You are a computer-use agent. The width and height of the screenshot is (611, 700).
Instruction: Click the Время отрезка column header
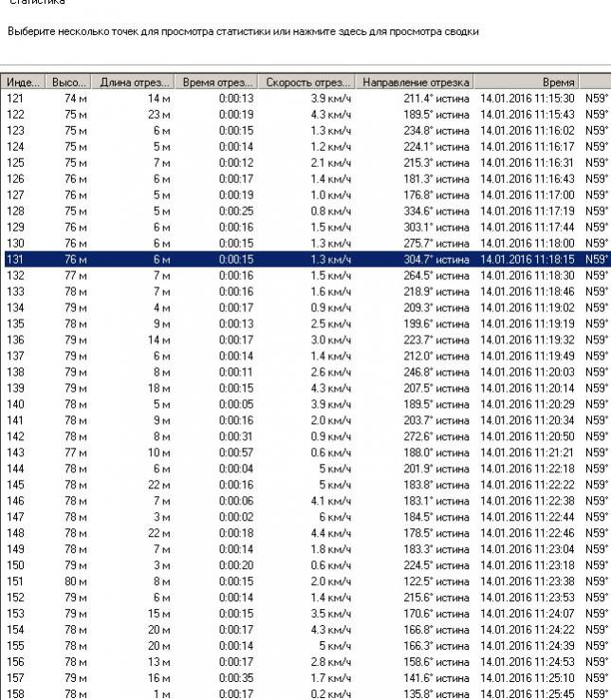coord(218,83)
